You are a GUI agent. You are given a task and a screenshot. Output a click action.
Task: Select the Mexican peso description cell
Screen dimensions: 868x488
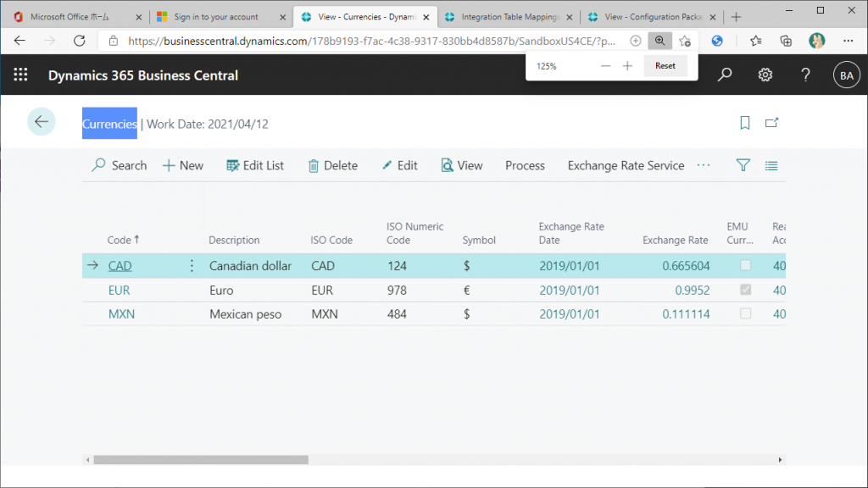click(x=245, y=313)
